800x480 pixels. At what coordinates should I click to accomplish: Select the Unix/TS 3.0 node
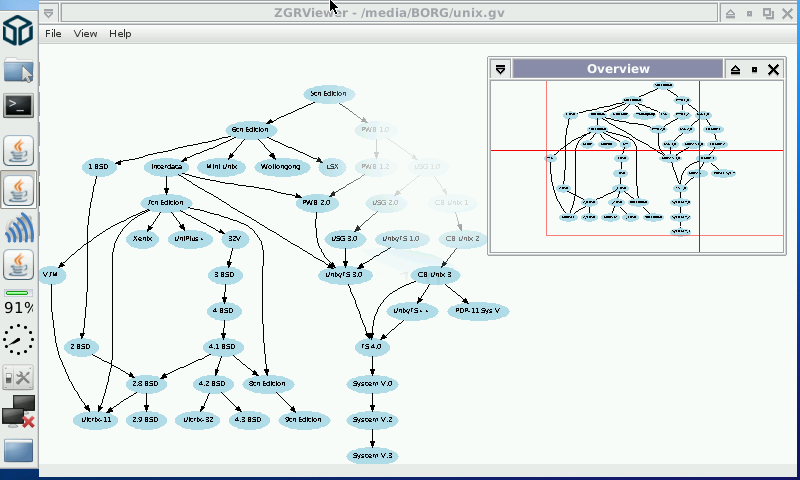pos(344,275)
